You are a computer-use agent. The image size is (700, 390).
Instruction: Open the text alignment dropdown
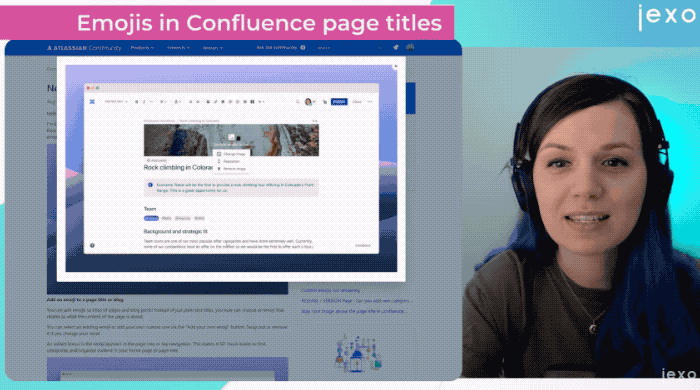(163, 102)
